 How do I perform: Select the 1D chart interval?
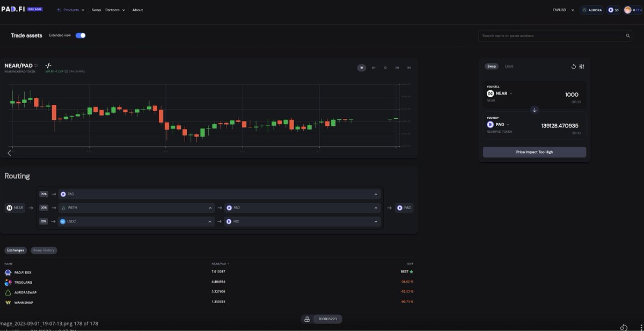385,68
